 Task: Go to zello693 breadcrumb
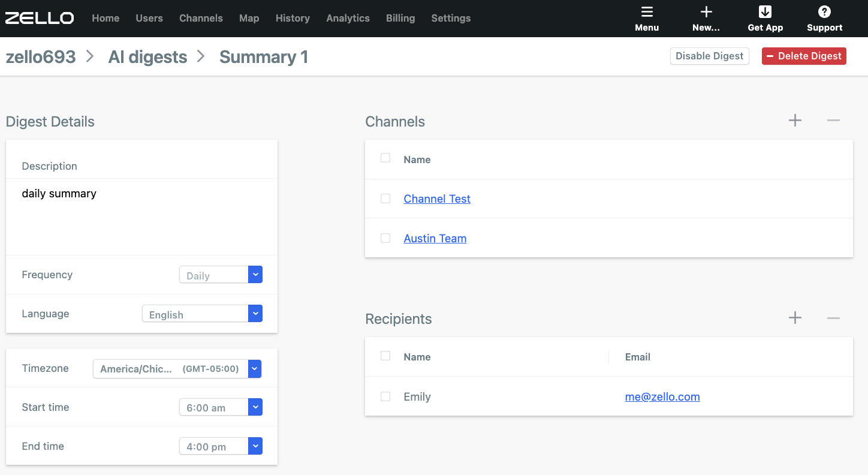pyautogui.click(x=41, y=57)
